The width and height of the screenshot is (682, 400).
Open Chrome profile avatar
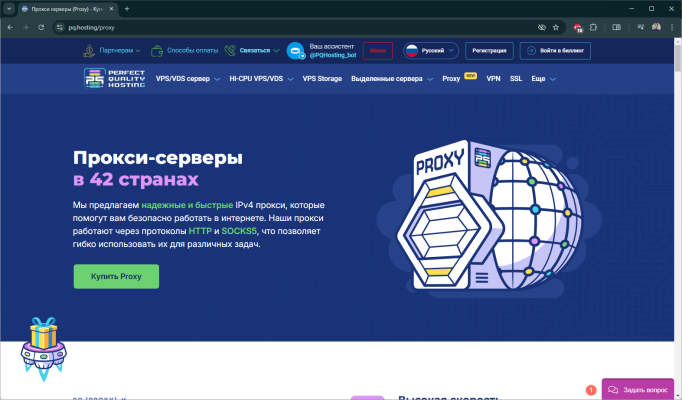655,27
